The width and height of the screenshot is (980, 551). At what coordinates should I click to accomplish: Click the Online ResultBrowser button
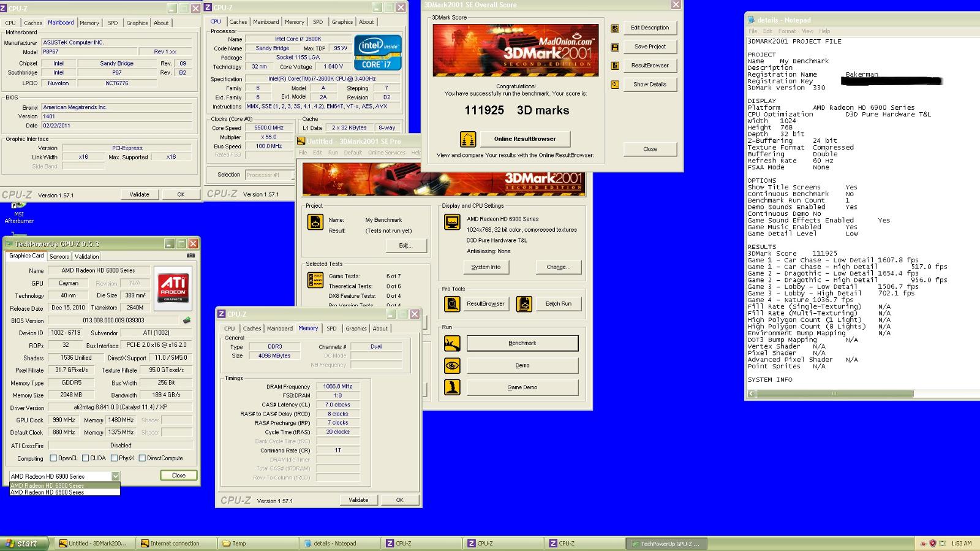point(525,139)
